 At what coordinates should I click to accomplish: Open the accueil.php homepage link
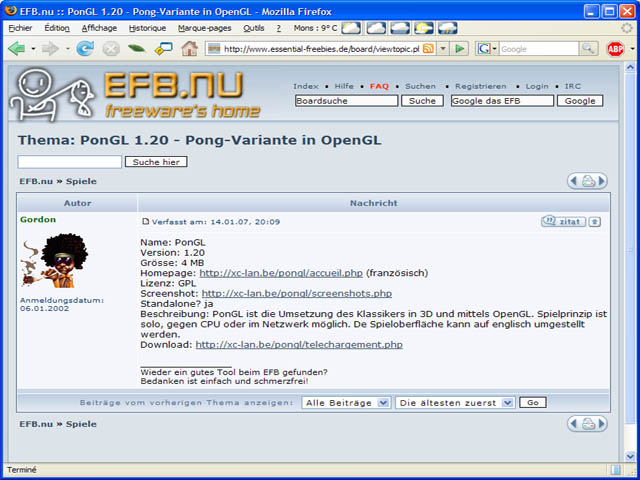[281, 273]
